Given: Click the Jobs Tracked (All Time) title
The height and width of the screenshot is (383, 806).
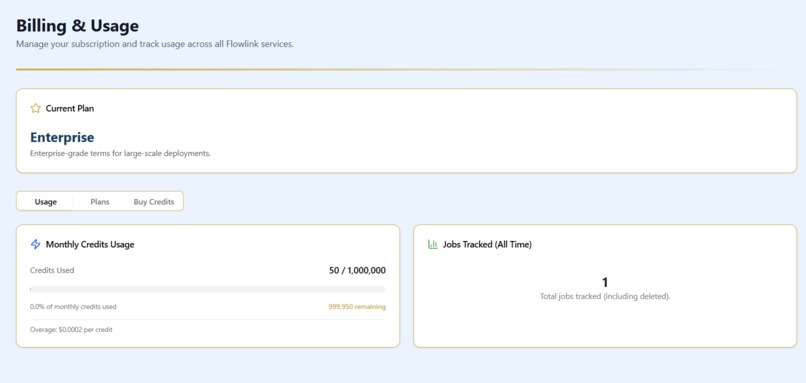Looking at the screenshot, I should pos(487,244).
